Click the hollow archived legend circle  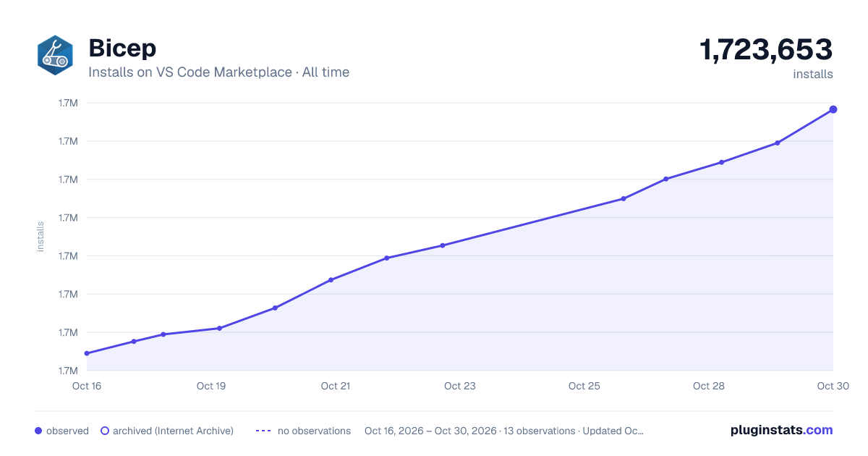pyautogui.click(x=105, y=431)
